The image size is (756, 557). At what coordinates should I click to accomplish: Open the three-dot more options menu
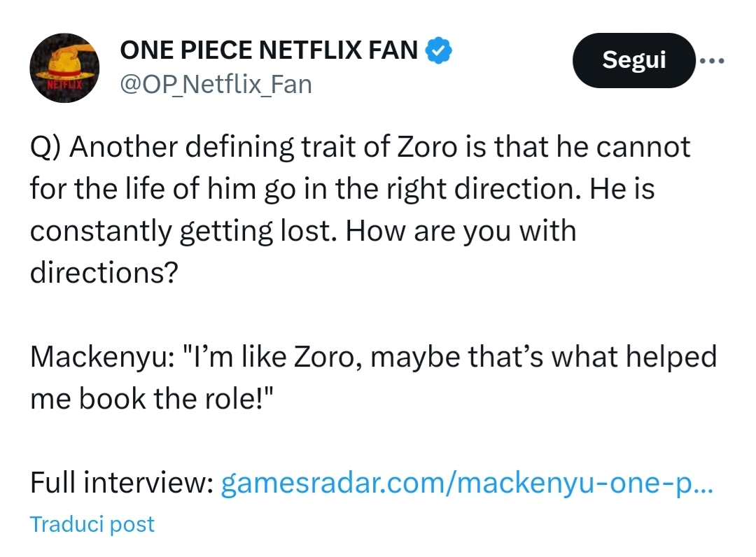(x=713, y=60)
